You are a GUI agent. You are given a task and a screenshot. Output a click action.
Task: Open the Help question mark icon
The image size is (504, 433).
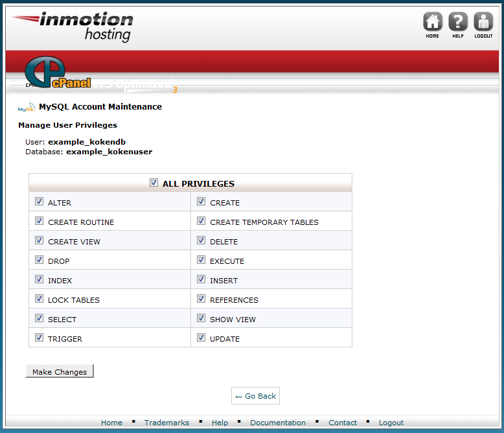click(x=458, y=22)
